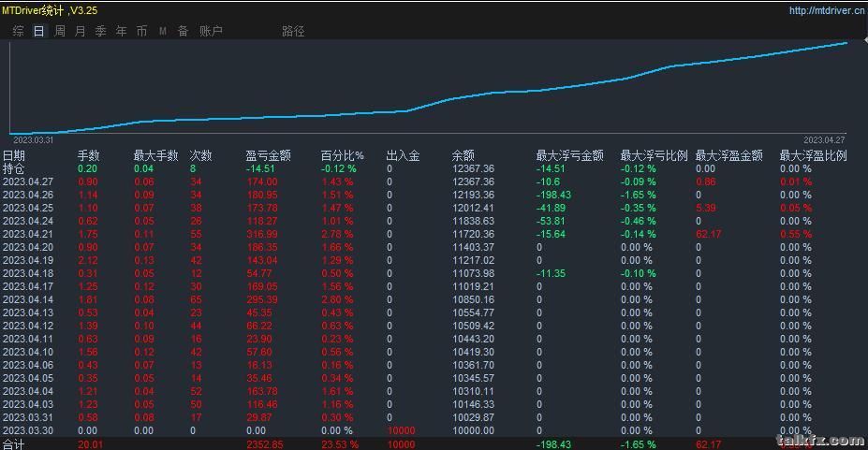Image resolution: width=868 pixels, height=450 pixels.
Task: Click max floating loss -198.43 on 2023.04.26
Action: tap(553, 196)
